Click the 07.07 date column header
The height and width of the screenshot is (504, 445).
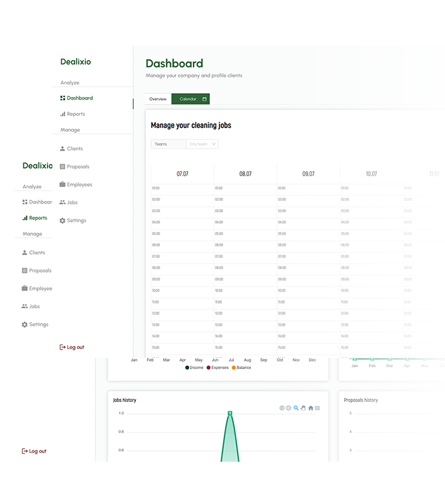(182, 174)
